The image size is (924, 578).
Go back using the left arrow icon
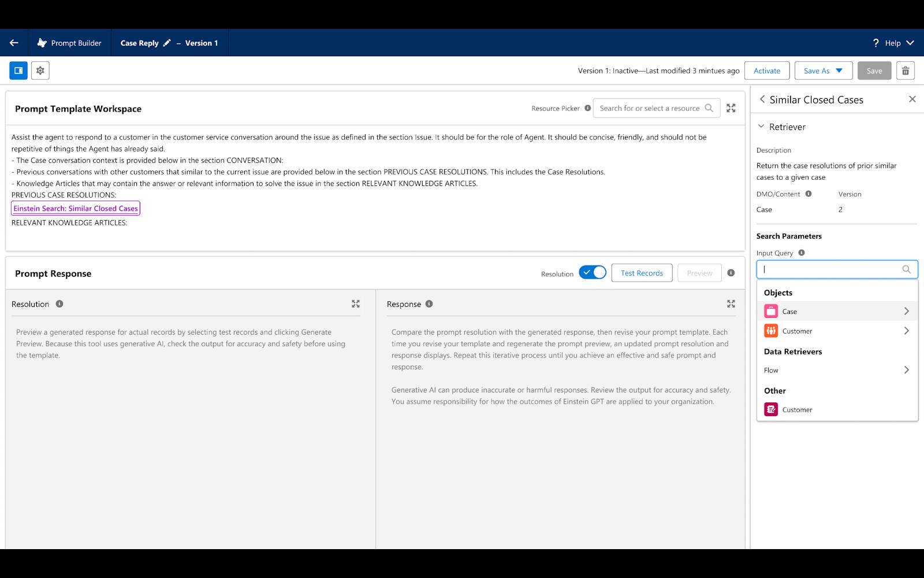click(14, 43)
